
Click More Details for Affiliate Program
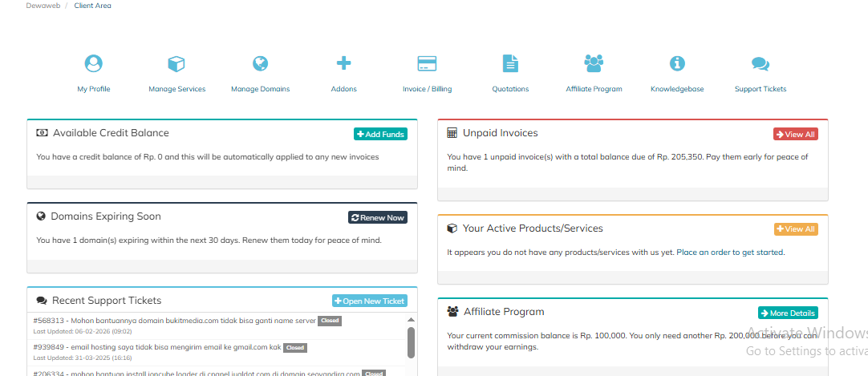[x=788, y=313]
